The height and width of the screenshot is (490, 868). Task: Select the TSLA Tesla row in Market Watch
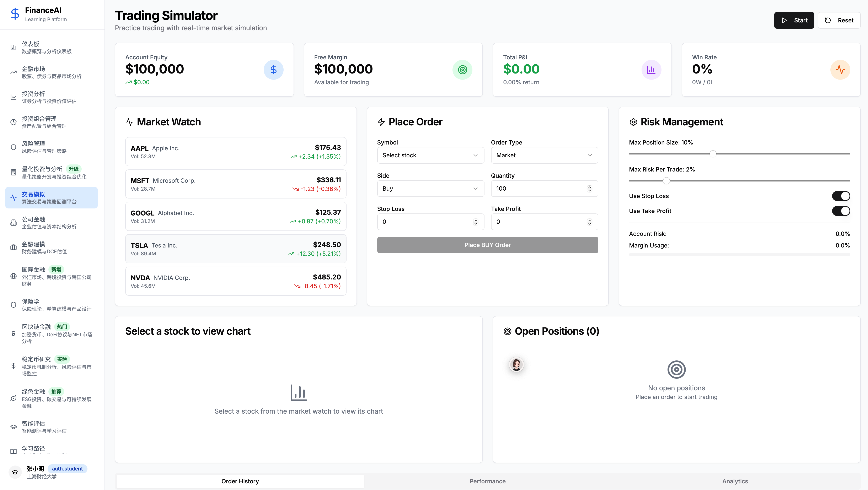(236, 249)
